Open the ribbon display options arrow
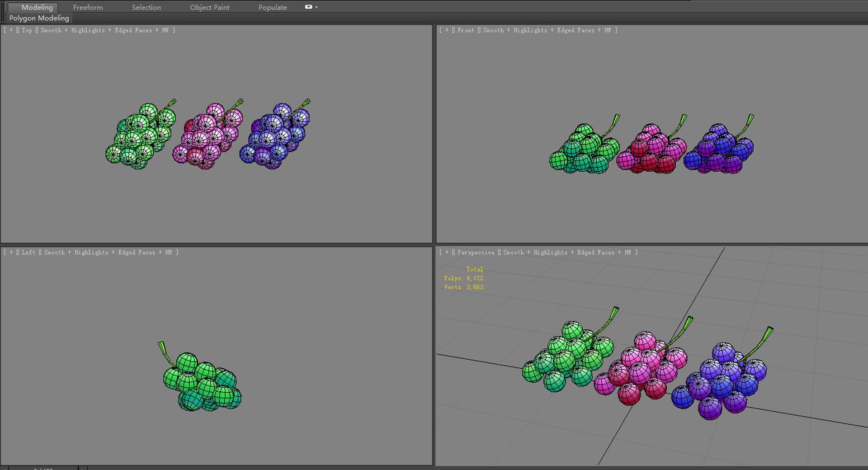 316,7
